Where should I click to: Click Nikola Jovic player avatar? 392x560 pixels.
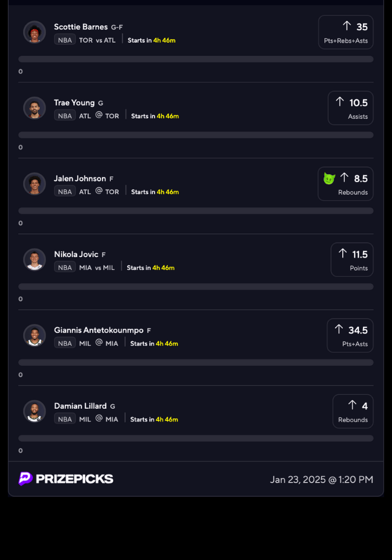(x=35, y=259)
